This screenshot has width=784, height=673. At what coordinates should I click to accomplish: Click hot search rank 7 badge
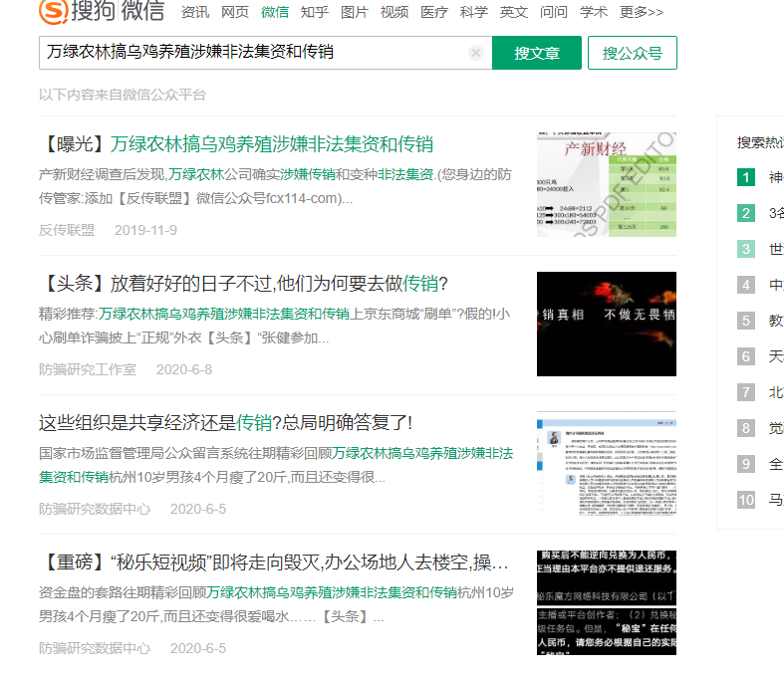[746, 392]
